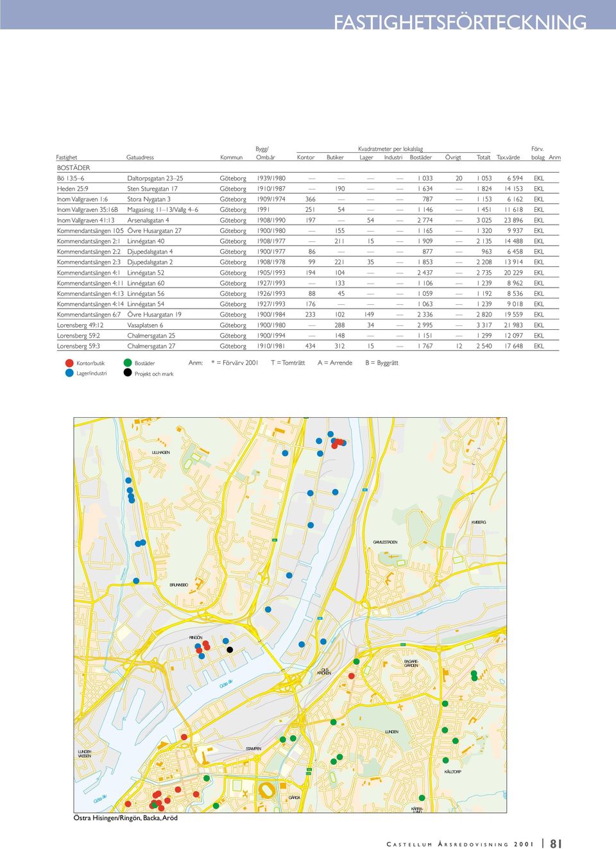
Task: Click the KVIBERG map label
Action: pyautogui.click(x=479, y=522)
